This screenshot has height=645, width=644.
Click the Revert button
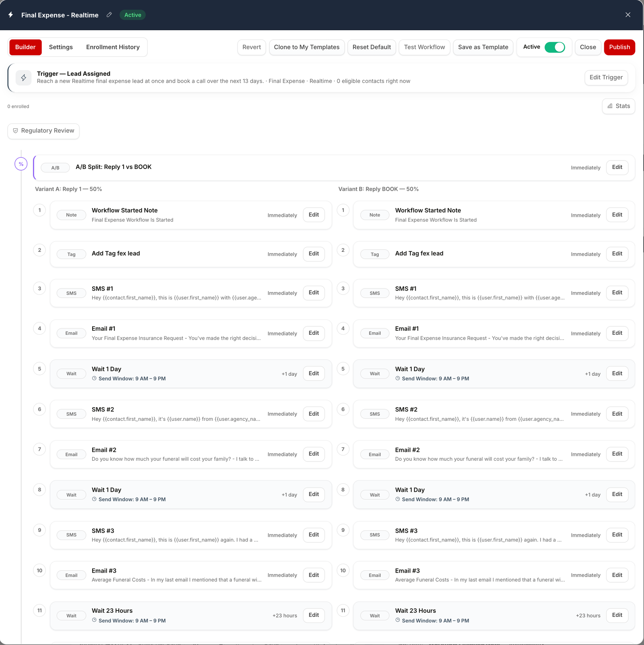coord(252,47)
